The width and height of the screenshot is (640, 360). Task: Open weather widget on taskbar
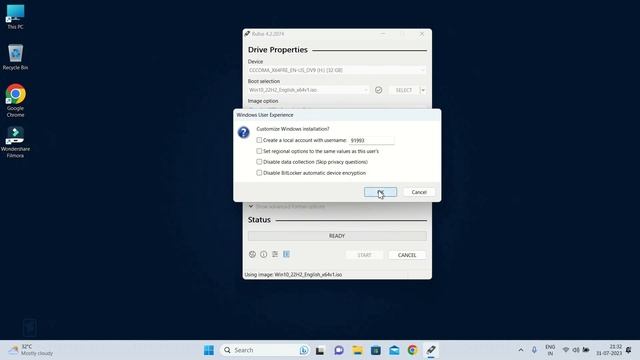[31, 350]
